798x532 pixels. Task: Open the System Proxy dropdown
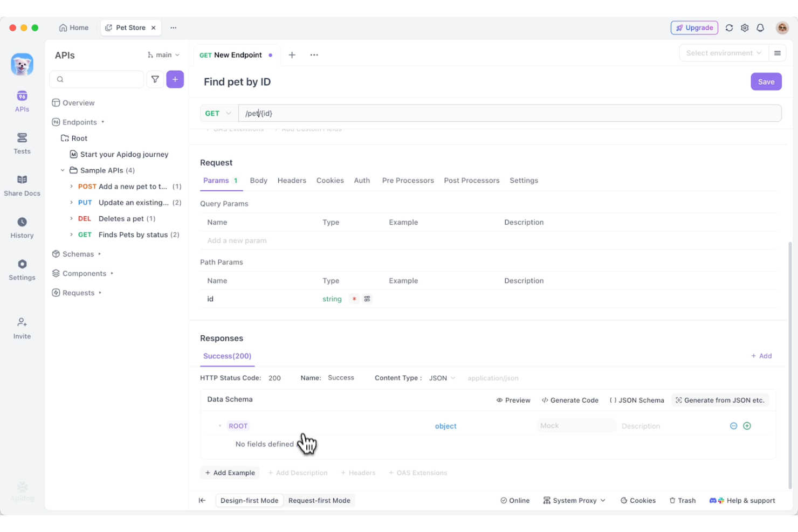click(575, 501)
